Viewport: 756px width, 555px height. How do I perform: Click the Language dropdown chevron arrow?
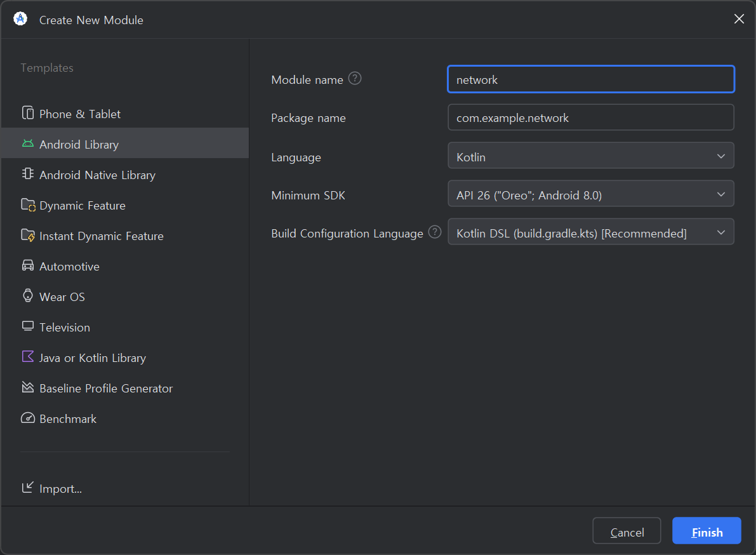[721, 156]
